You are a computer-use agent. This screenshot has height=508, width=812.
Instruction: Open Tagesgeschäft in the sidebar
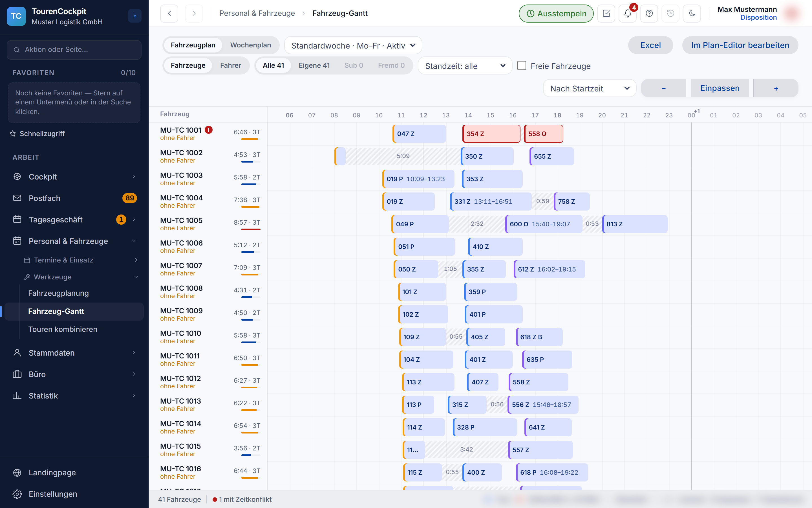(x=74, y=220)
